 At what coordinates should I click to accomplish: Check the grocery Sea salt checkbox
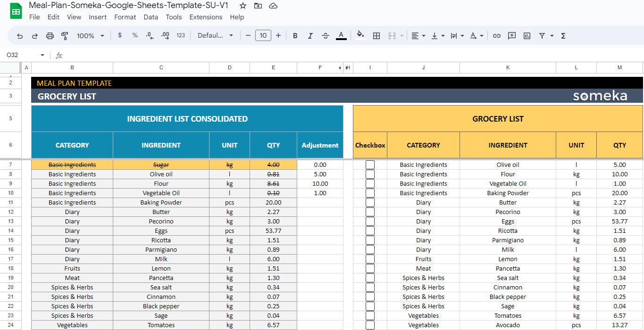pyautogui.click(x=370, y=278)
